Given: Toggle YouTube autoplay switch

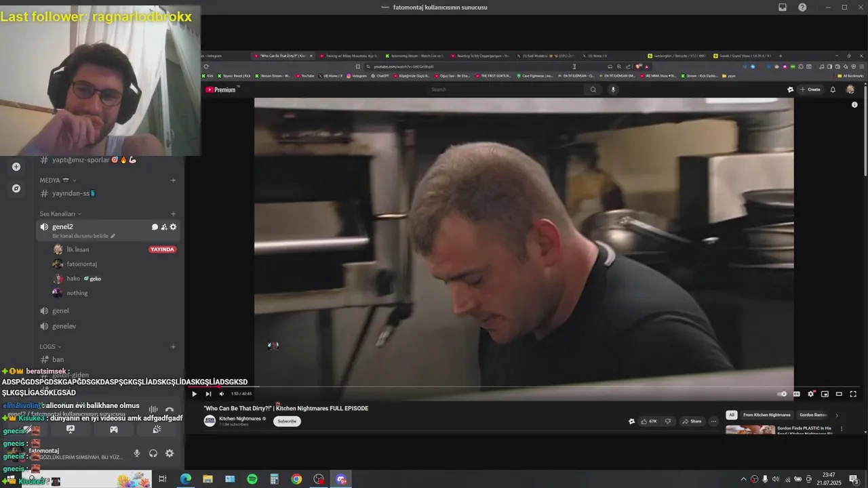Looking at the screenshot, I should tap(782, 394).
